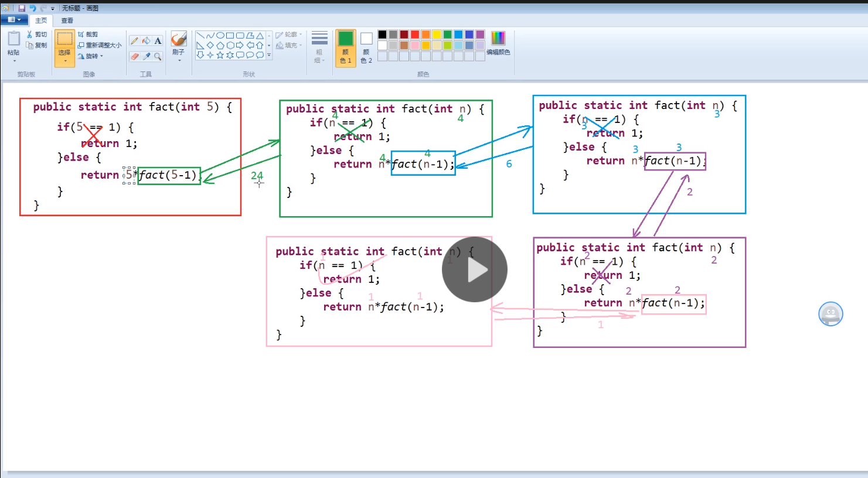
Task: Pick the purple color swatch
Action: 480,35
